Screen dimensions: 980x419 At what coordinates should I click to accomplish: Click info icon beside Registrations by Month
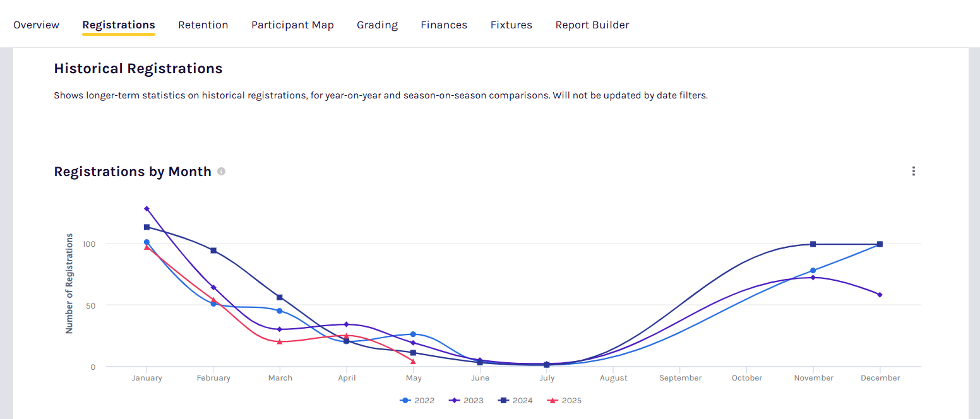pyautogui.click(x=221, y=172)
